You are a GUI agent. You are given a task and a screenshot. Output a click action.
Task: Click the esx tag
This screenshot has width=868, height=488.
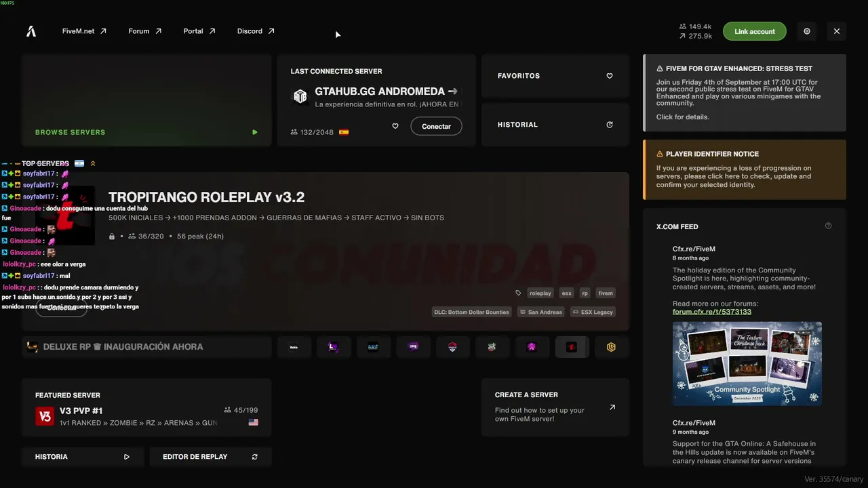coord(566,293)
